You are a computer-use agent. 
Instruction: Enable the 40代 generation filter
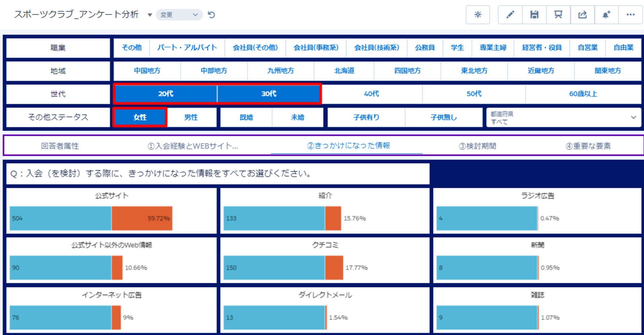click(371, 94)
